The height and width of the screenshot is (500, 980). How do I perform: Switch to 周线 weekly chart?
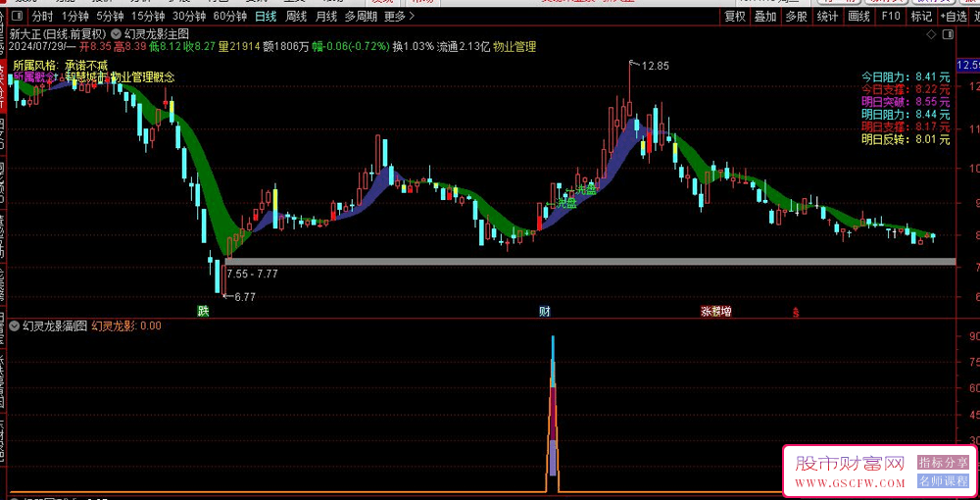(296, 17)
